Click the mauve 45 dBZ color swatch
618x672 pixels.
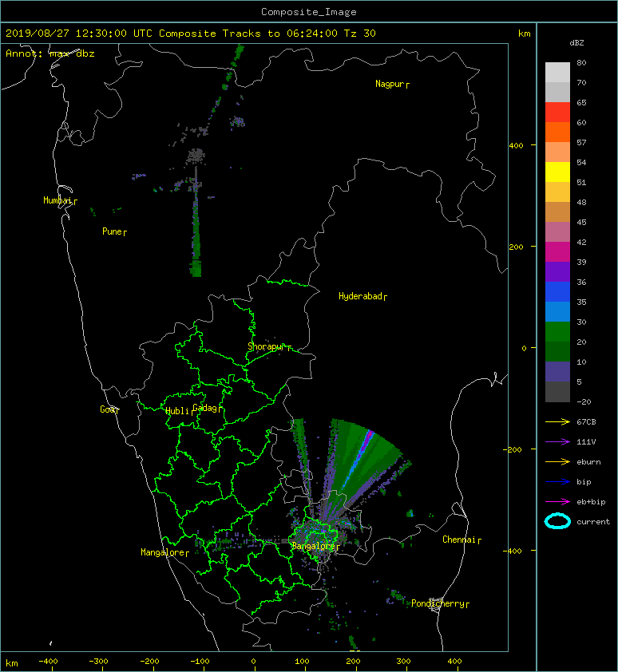(557, 232)
